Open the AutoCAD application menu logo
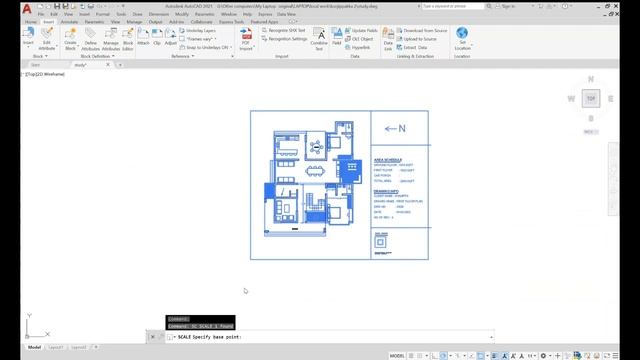Screen dimensions: 640x360 pyautogui.click(x=27, y=8)
